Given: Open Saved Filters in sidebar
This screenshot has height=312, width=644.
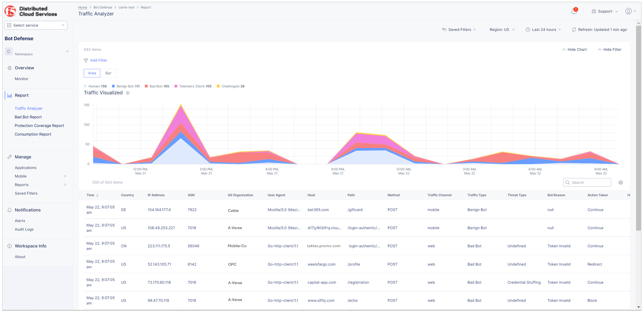Looking at the screenshot, I should tap(26, 193).
